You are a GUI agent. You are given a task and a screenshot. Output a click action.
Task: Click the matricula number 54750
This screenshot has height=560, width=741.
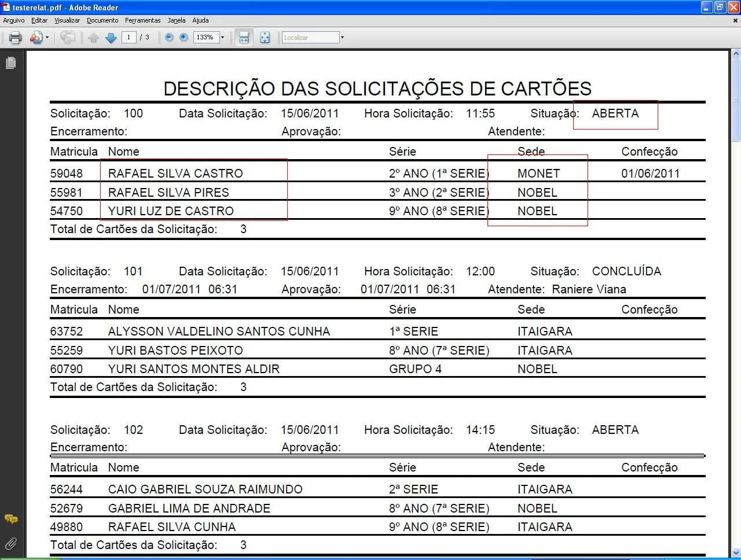pyautogui.click(x=67, y=211)
